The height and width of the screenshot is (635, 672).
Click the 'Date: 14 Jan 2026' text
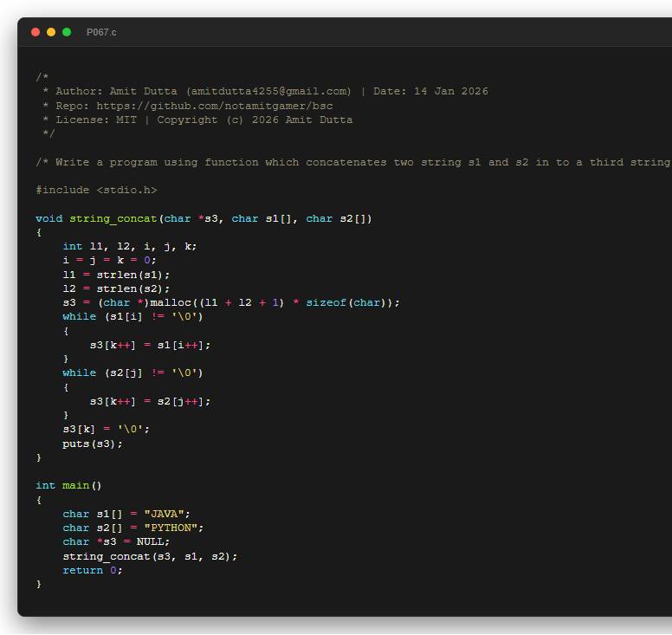[430, 91]
